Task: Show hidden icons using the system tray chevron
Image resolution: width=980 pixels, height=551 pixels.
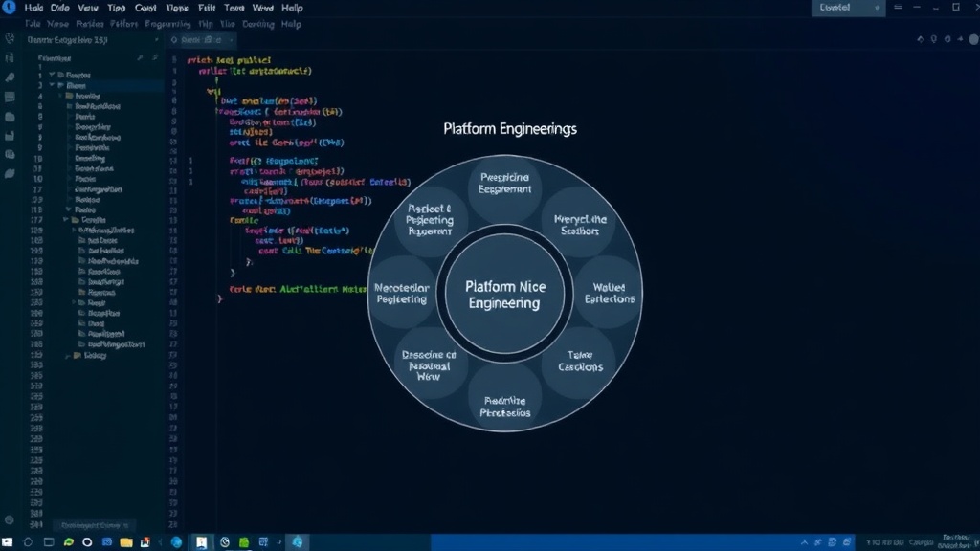Action: (804, 542)
